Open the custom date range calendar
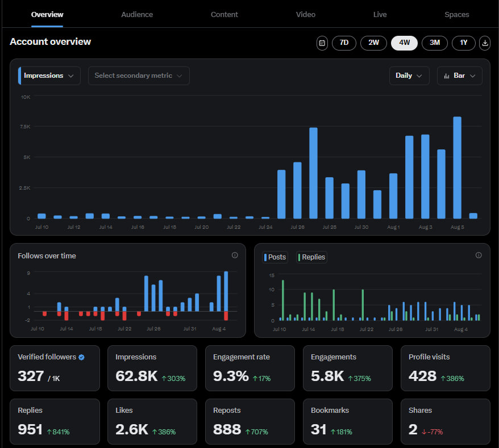This screenshot has height=448, width=499. click(322, 43)
